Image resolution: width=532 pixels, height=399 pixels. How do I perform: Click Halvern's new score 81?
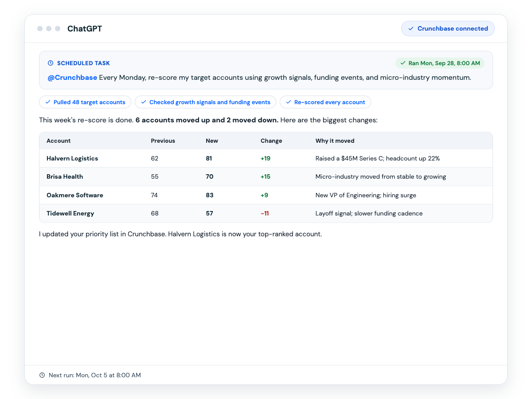[x=209, y=158]
